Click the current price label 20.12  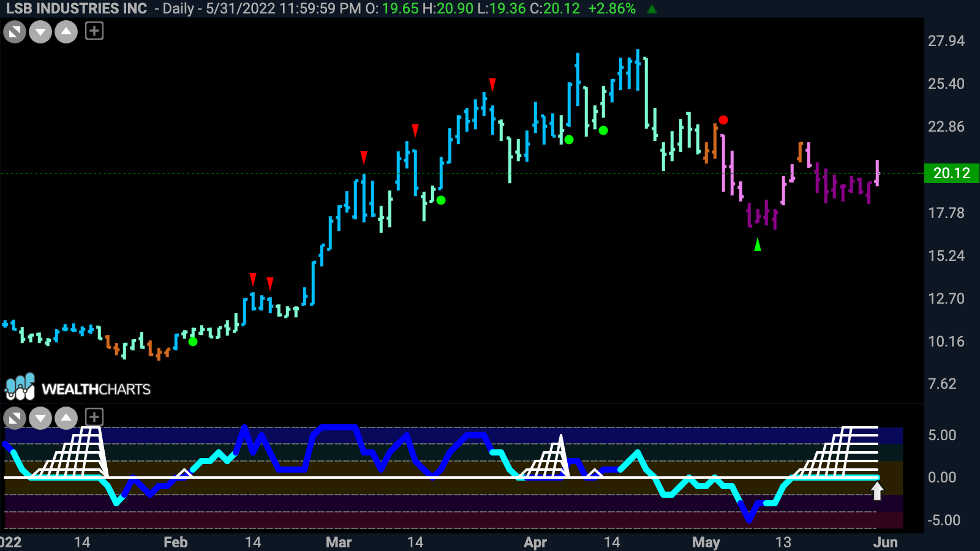click(952, 173)
